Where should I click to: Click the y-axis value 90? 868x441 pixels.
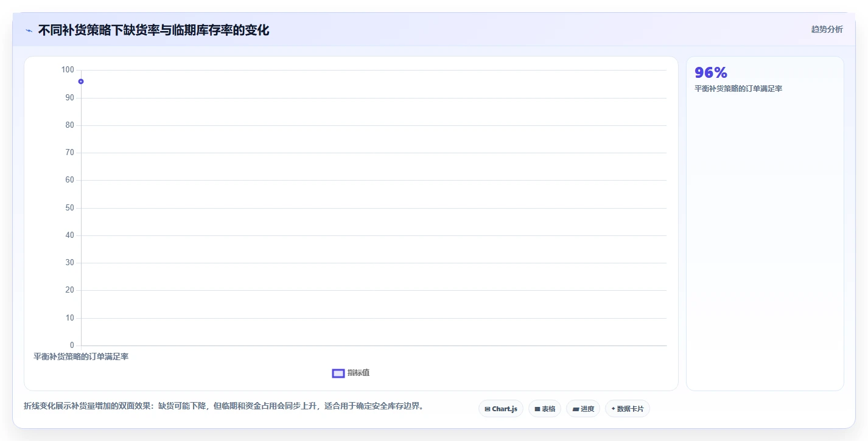coord(69,97)
